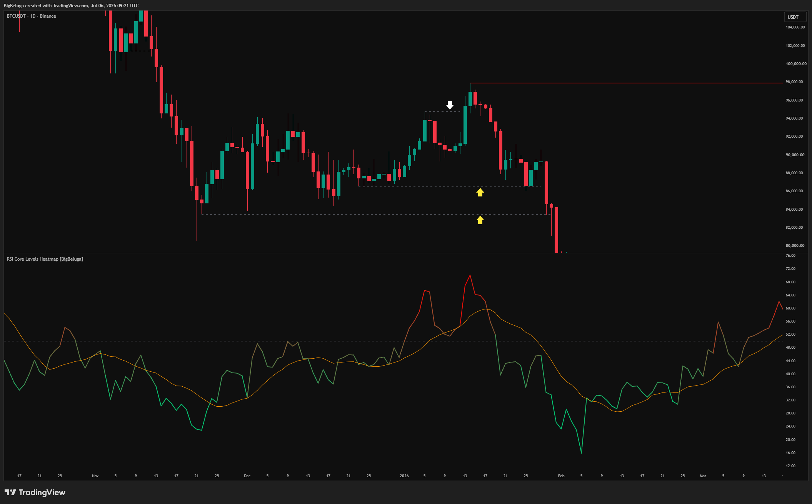Click the BigBeluga created with TradingView.com header
This screenshot has width=812, height=504.
(x=71, y=6)
